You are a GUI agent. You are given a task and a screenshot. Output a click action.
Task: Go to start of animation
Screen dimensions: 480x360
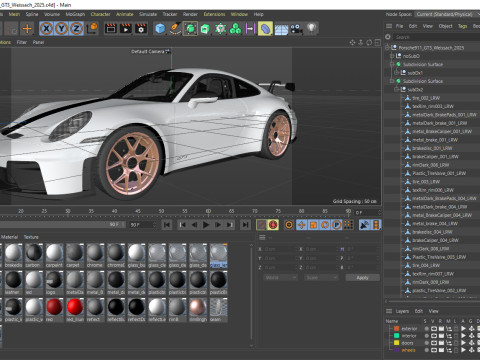[167, 225]
